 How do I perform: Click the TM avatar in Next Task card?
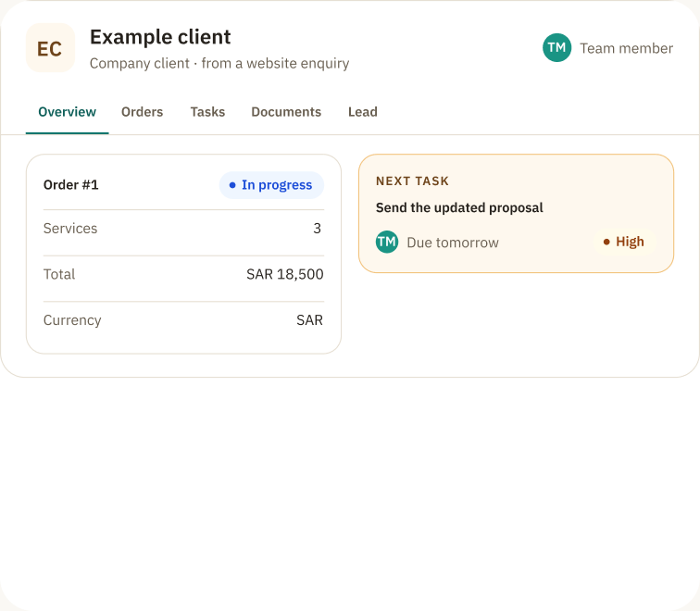tap(387, 242)
